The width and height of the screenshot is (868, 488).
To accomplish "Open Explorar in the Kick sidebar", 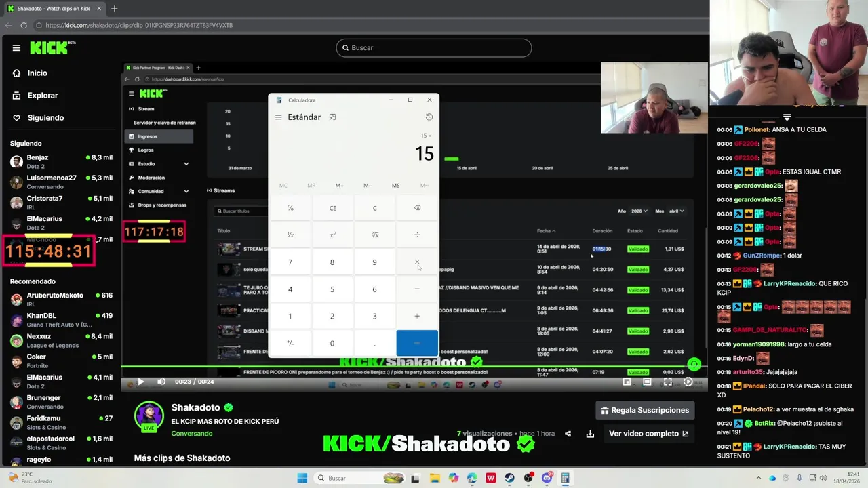I will [x=42, y=96].
